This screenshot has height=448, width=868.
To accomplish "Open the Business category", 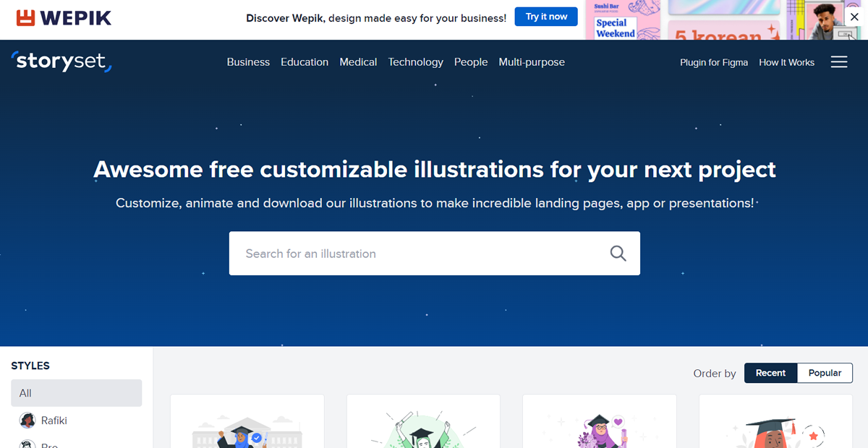I will click(x=248, y=62).
